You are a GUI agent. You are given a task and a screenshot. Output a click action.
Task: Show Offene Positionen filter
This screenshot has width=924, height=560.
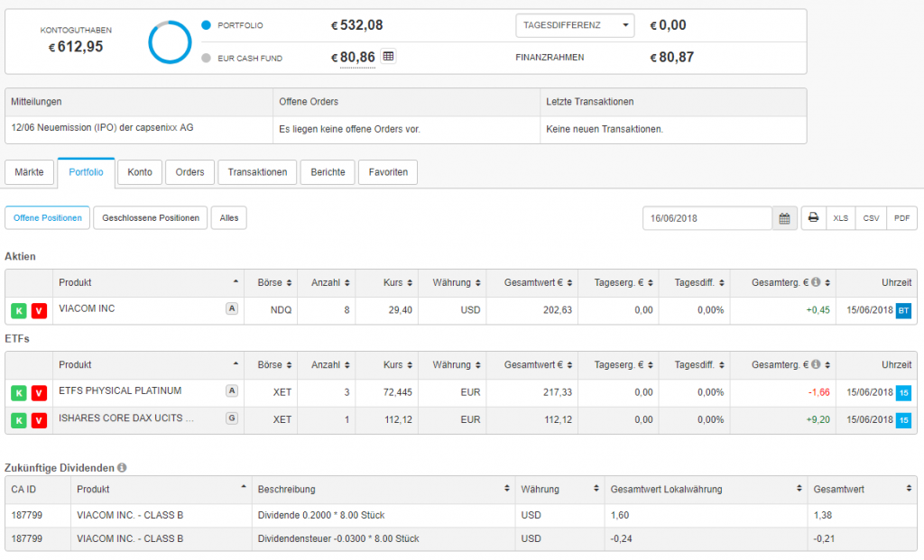point(47,218)
